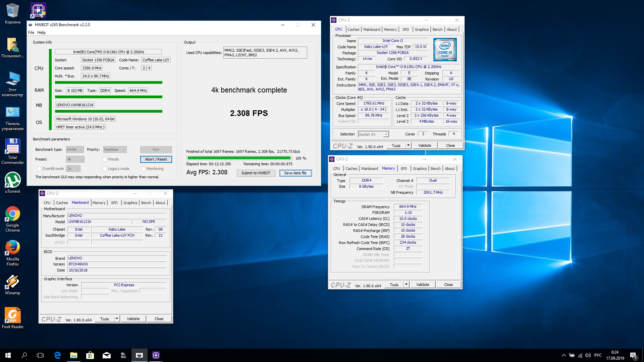The height and width of the screenshot is (362, 644).
Task: Switch to Caches tab in CPU-Z CPU window
Action: point(353,29)
